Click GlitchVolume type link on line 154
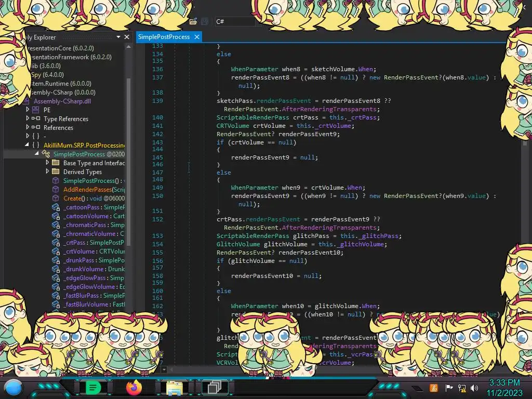532x399 pixels. (238, 244)
